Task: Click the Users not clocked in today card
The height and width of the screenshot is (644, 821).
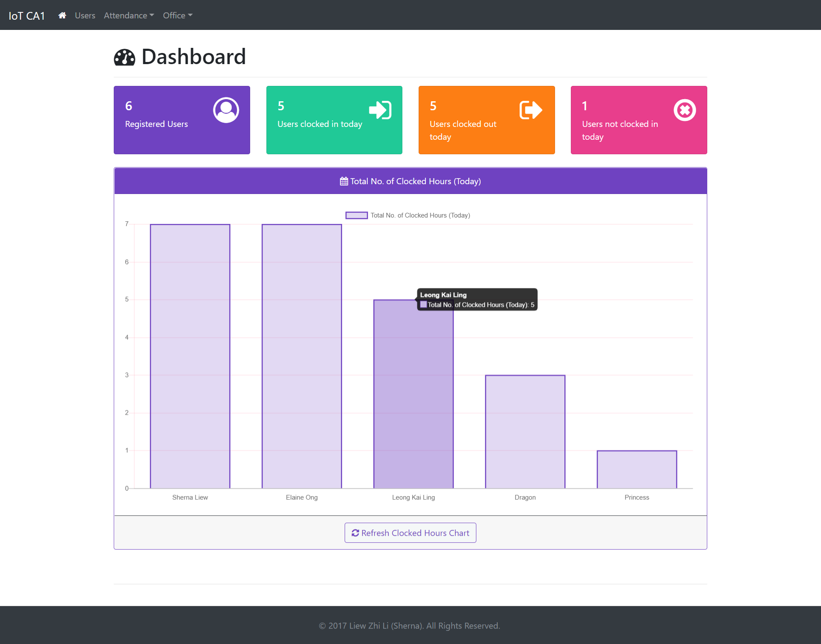Action: coord(638,120)
